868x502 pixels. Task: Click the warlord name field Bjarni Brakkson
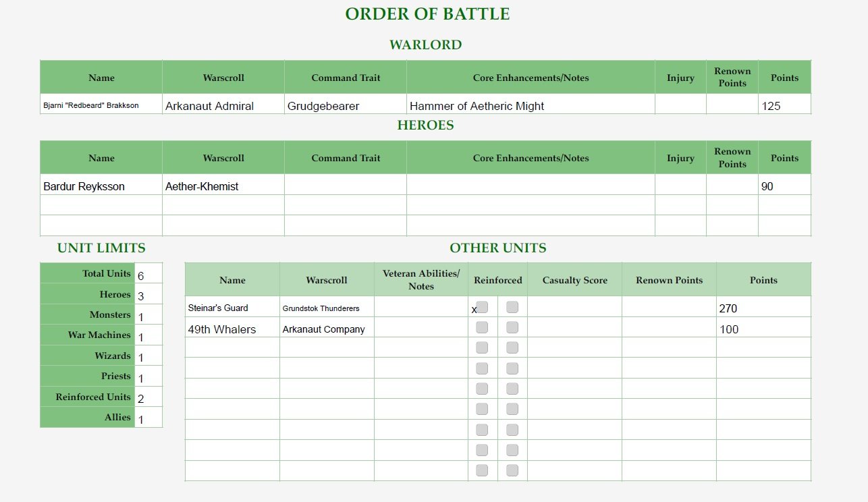point(101,105)
